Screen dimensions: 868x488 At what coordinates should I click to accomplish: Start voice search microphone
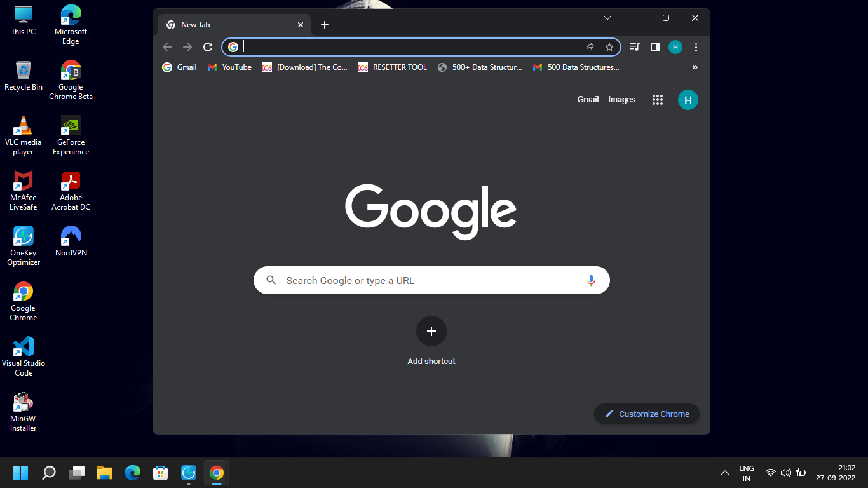click(x=591, y=280)
